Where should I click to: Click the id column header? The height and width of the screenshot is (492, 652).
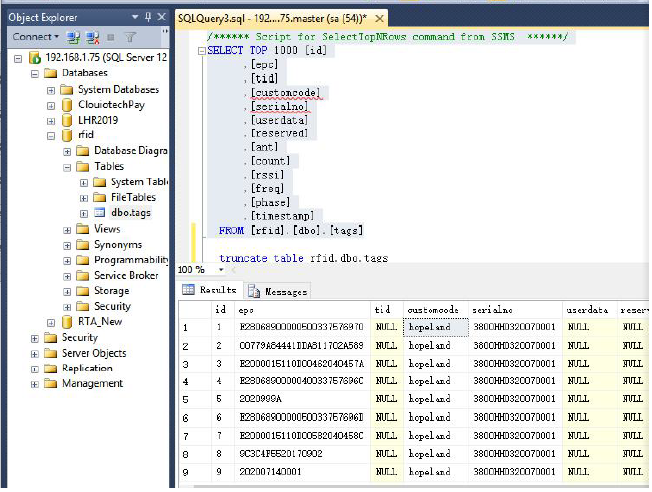pos(223,310)
